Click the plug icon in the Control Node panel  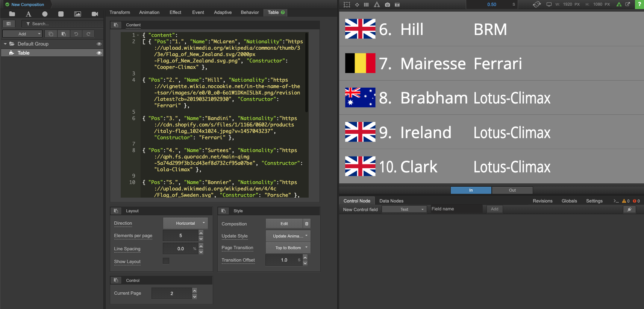629,209
